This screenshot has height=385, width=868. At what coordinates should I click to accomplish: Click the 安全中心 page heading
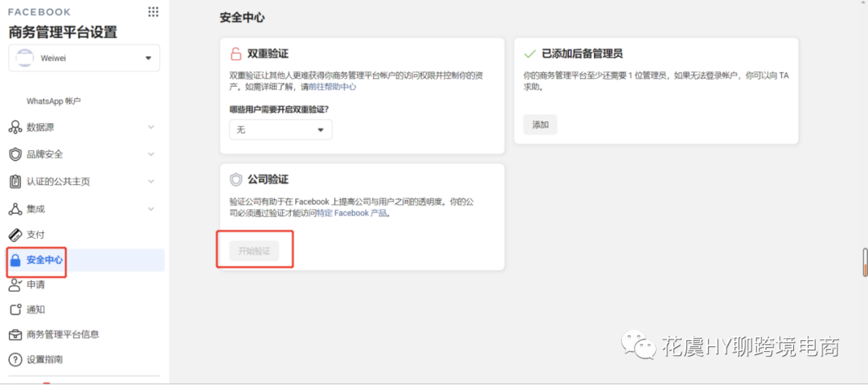coord(242,18)
